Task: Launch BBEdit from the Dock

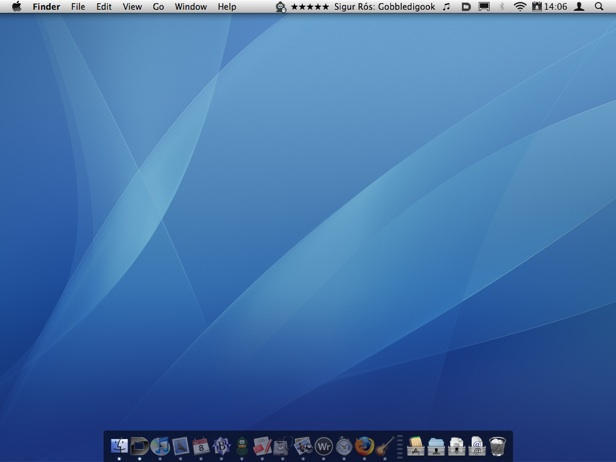Action: click(x=221, y=446)
